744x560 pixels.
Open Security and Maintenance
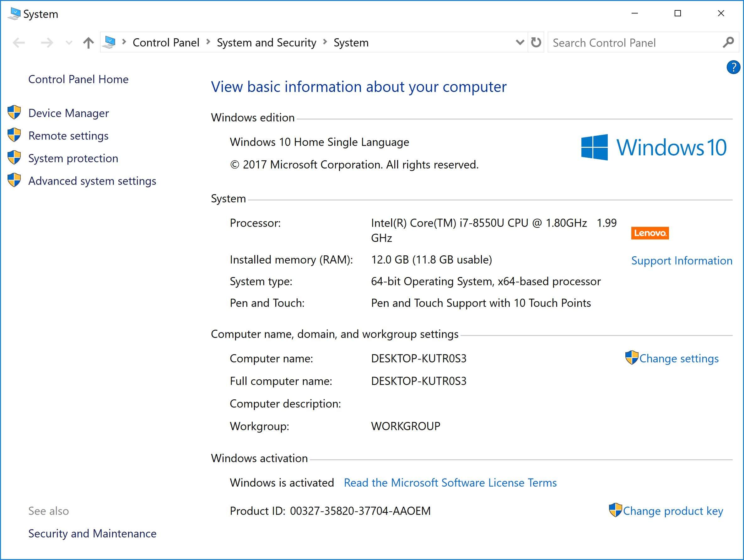[92, 534]
